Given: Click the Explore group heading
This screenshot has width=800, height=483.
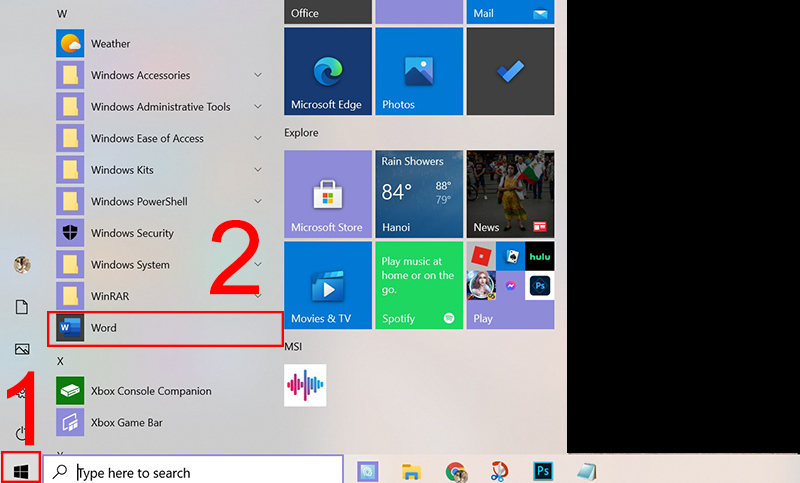Looking at the screenshot, I should pyautogui.click(x=301, y=133).
